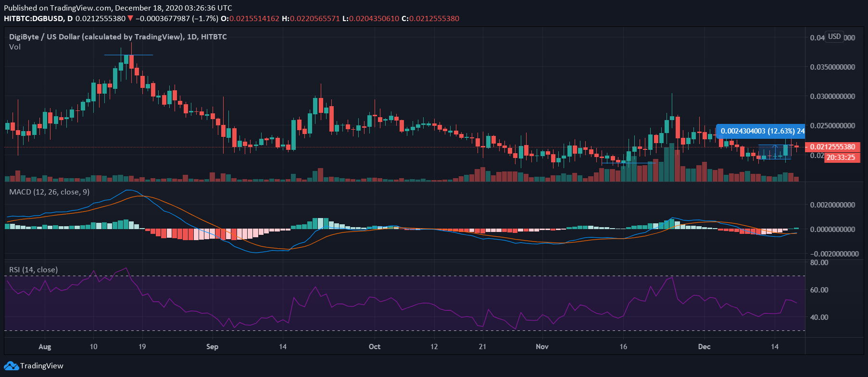The width and height of the screenshot is (868, 377).
Task: Click the 0.0350000000 price axis label
Action: coord(832,67)
